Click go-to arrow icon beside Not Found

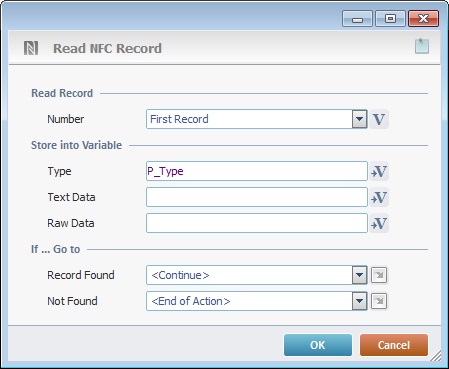pyautogui.click(x=379, y=301)
